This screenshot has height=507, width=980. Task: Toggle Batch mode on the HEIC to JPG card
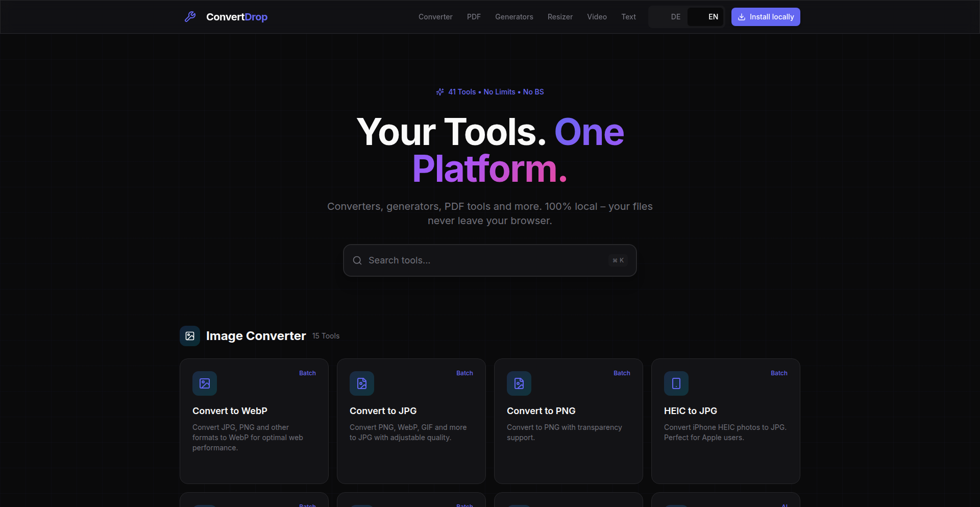[x=779, y=373]
